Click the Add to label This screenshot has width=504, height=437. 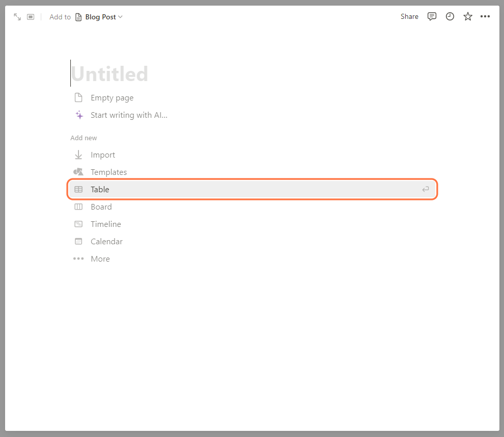coord(60,16)
